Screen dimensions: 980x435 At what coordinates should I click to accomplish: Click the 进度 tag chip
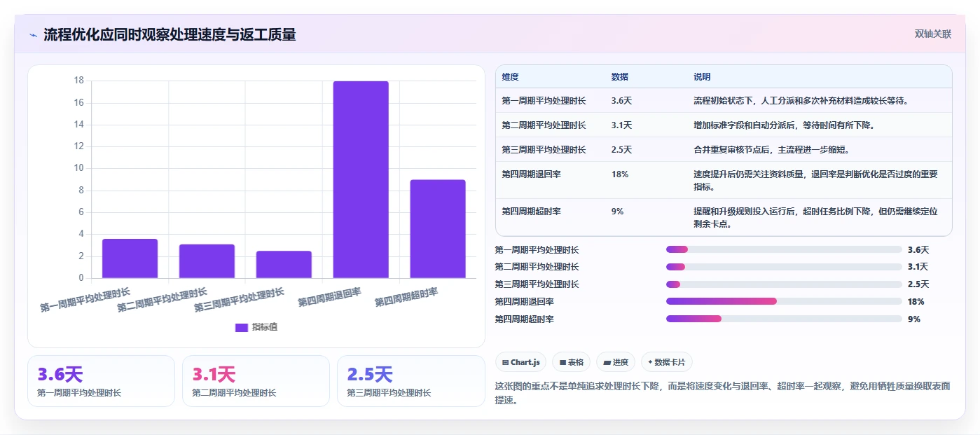click(x=616, y=362)
